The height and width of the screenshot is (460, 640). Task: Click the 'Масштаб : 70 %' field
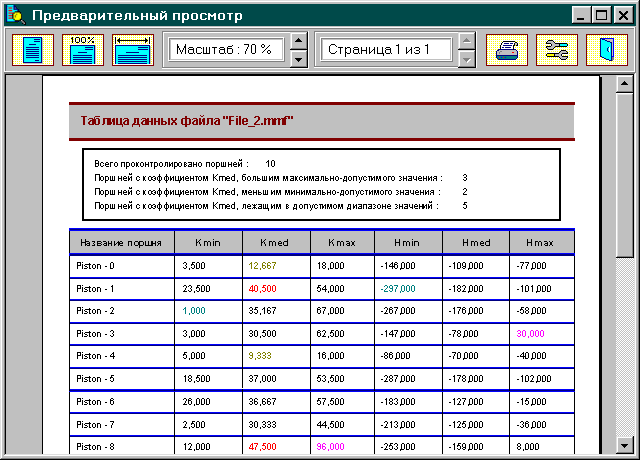click(x=223, y=49)
